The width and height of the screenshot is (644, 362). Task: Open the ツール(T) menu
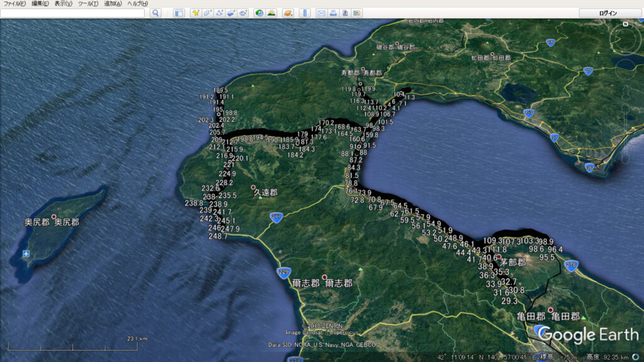click(x=88, y=4)
